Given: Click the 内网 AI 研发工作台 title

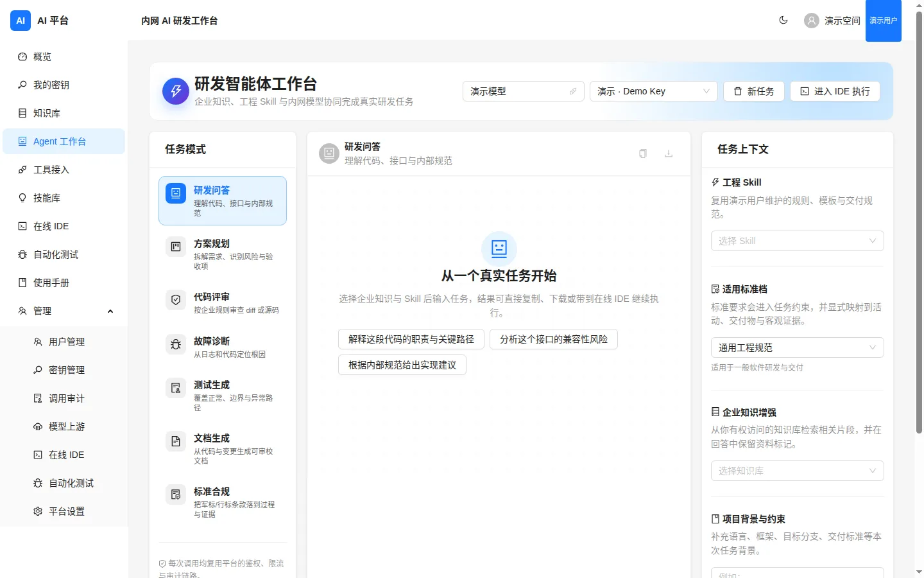Looking at the screenshot, I should [x=179, y=21].
